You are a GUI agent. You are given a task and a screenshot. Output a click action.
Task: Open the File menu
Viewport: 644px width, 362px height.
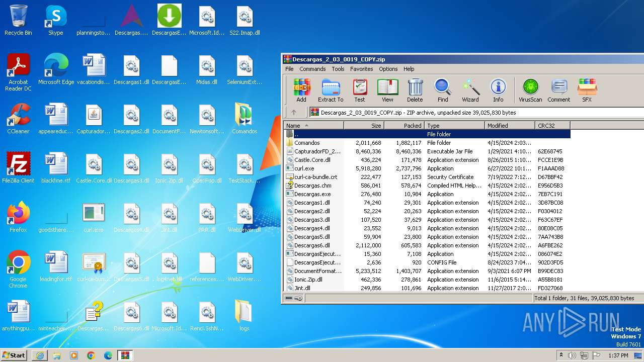pyautogui.click(x=289, y=69)
